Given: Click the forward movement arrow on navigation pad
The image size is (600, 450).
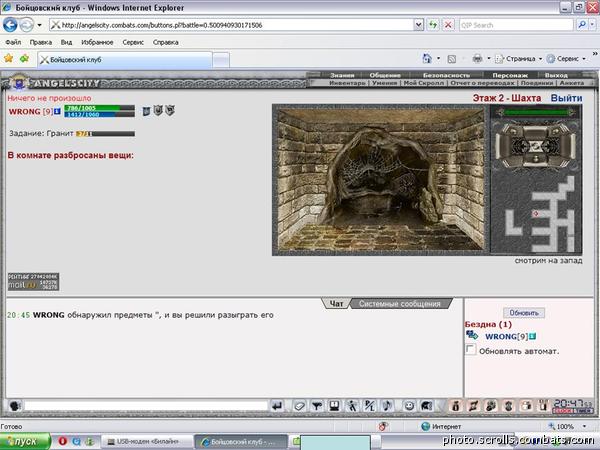Looking at the screenshot, I should [535, 132].
